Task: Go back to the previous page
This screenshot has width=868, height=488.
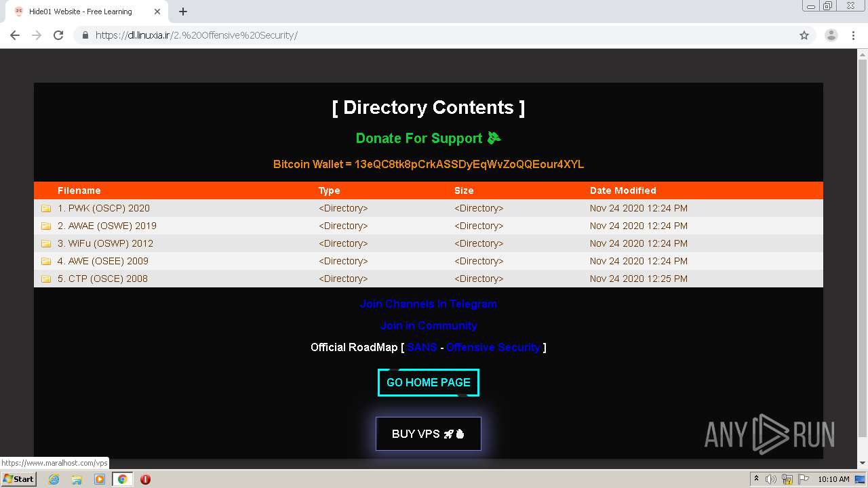Action: coord(15,35)
